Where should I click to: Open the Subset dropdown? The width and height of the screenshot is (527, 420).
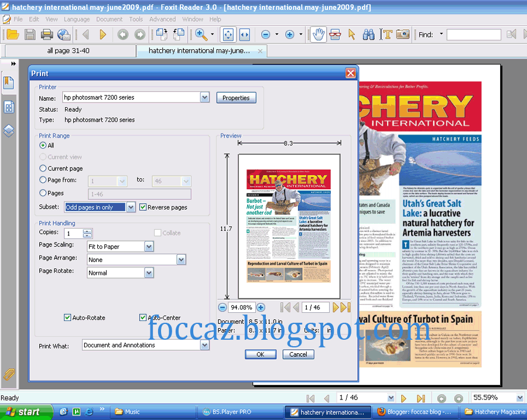[131, 207]
